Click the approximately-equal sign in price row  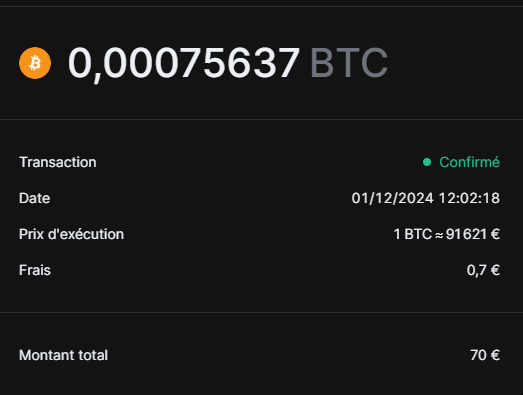439,236
